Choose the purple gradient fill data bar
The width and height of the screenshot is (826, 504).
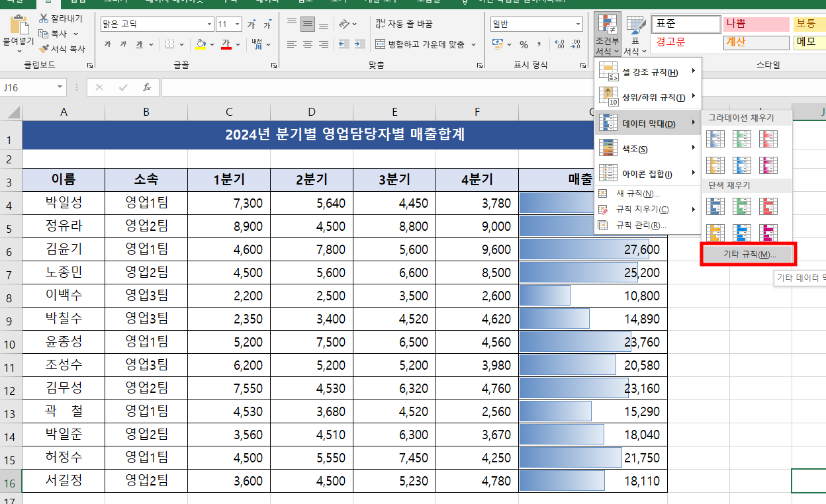(768, 165)
